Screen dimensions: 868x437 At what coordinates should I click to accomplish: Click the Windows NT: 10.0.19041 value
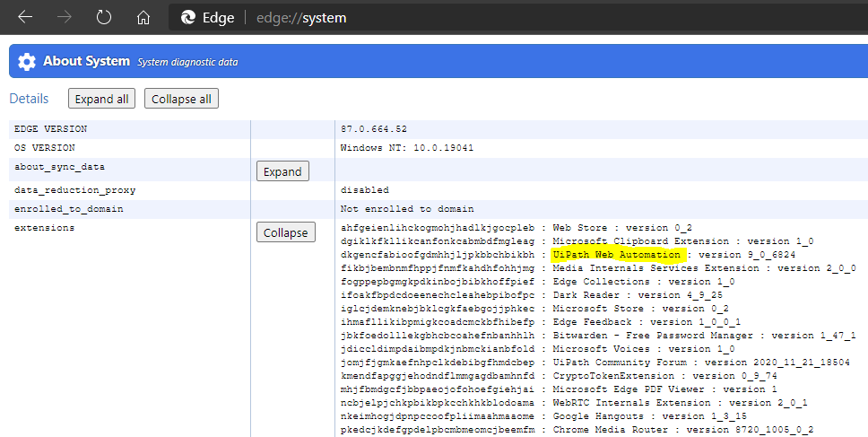tap(407, 147)
